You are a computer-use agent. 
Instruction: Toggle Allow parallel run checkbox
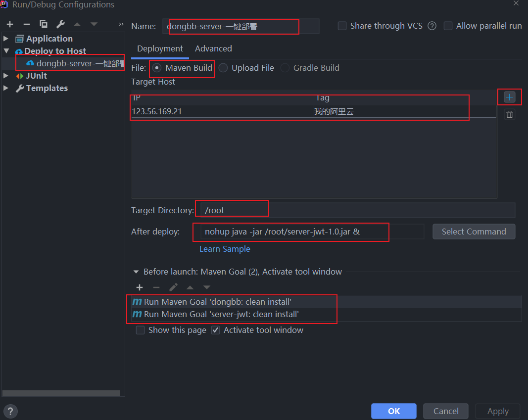click(x=448, y=26)
